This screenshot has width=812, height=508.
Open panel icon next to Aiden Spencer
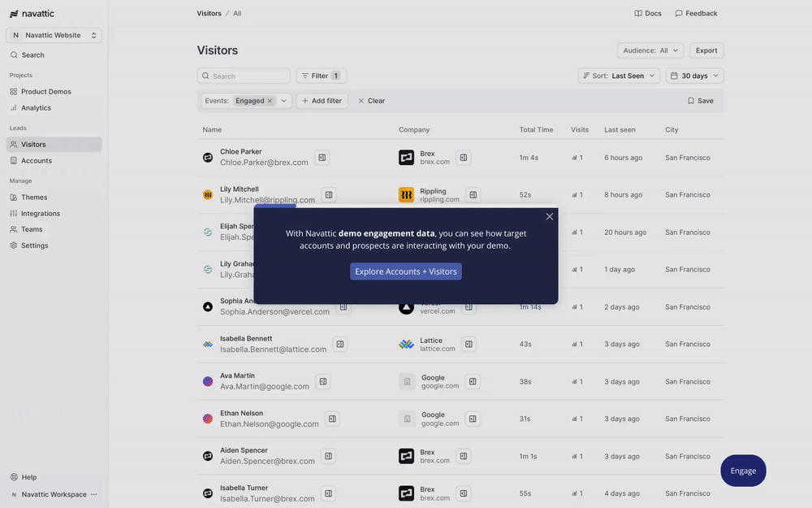(328, 456)
